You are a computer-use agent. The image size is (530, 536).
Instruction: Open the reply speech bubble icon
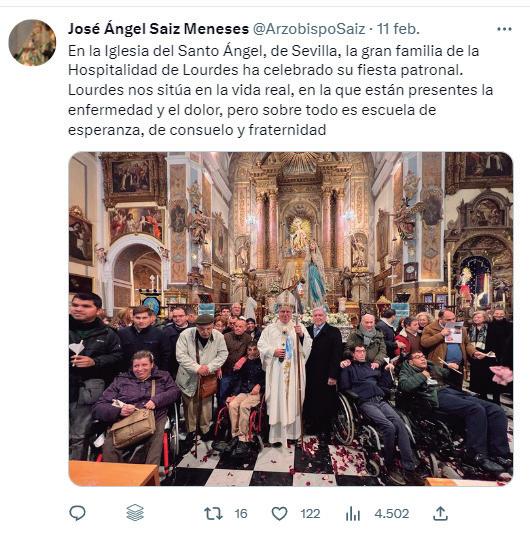click(x=77, y=513)
